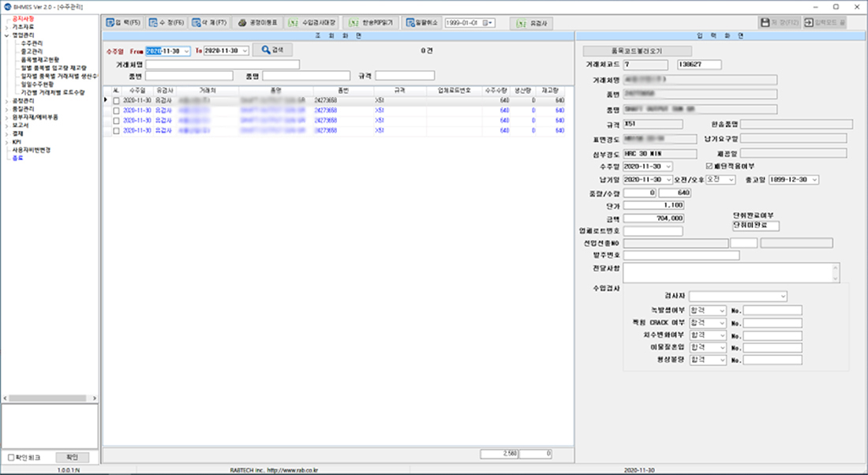The width and height of the screenshot is (868, 475).
Task: Click the 발주번호 input field
Action: [682, 255]
